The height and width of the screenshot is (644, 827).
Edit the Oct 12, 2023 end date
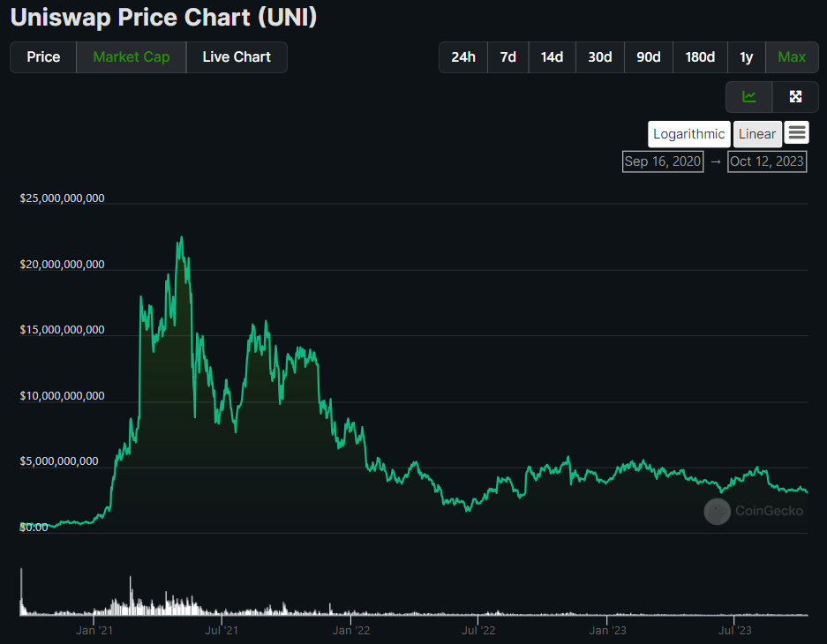click(767, 161)
